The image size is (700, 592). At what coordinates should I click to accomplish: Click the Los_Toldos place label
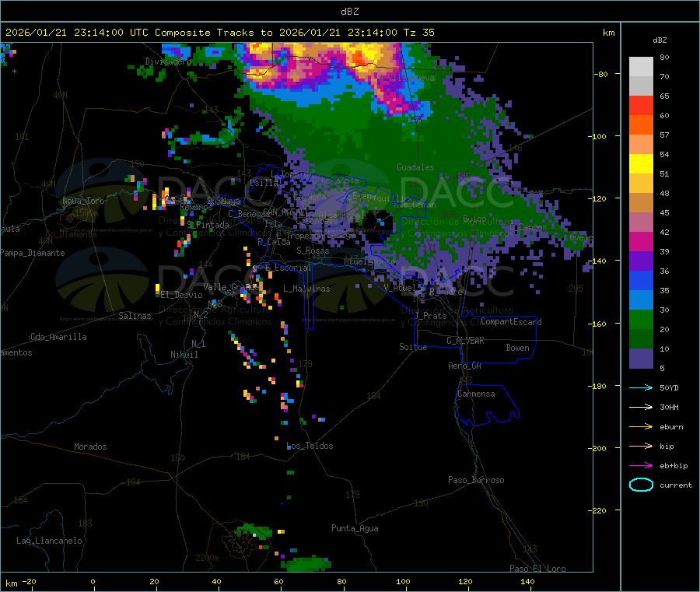click(310, 446)
